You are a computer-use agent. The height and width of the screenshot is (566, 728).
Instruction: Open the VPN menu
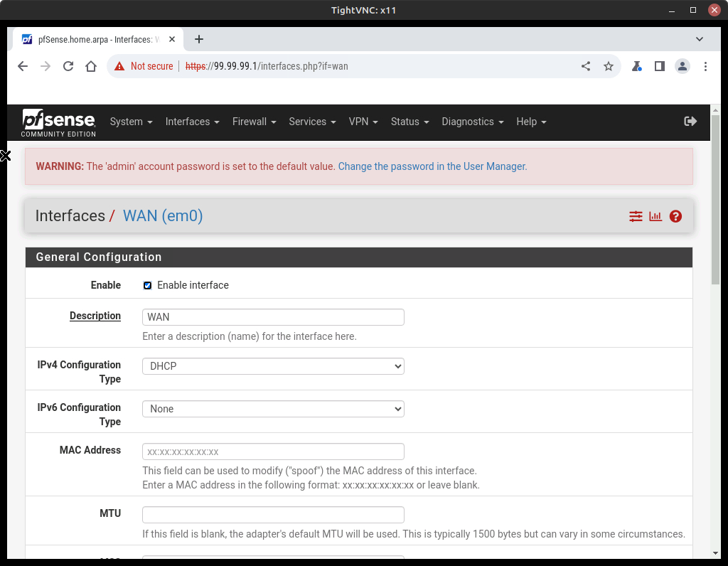(x=363, y=122)
